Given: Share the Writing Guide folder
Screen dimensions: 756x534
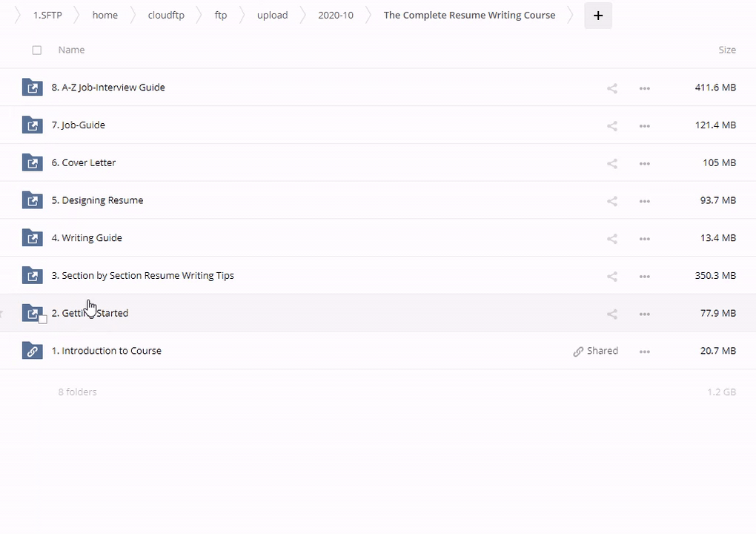Looking at the screenshot, I should coord(611,239).
